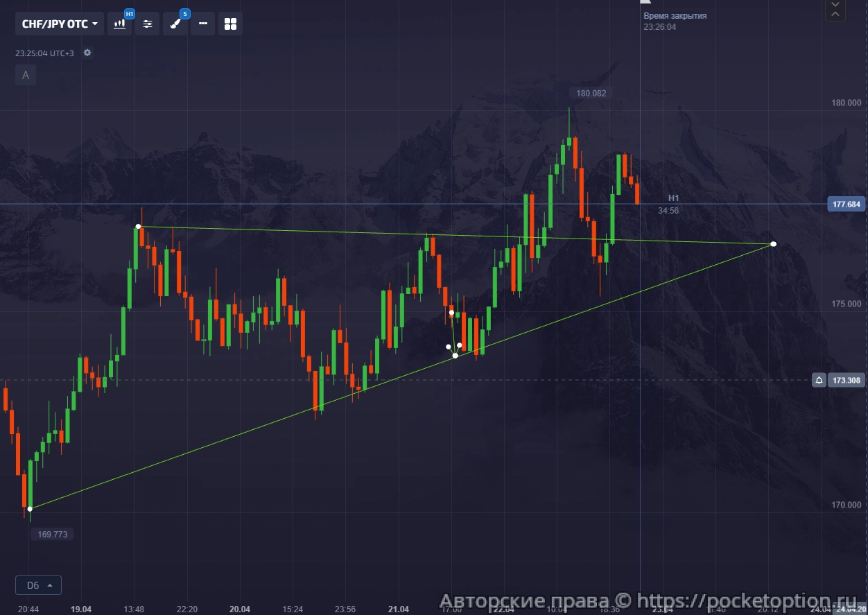
Task: Click the 173.308 price alert label
Action: pyautogui.click(x=846, y=380)
